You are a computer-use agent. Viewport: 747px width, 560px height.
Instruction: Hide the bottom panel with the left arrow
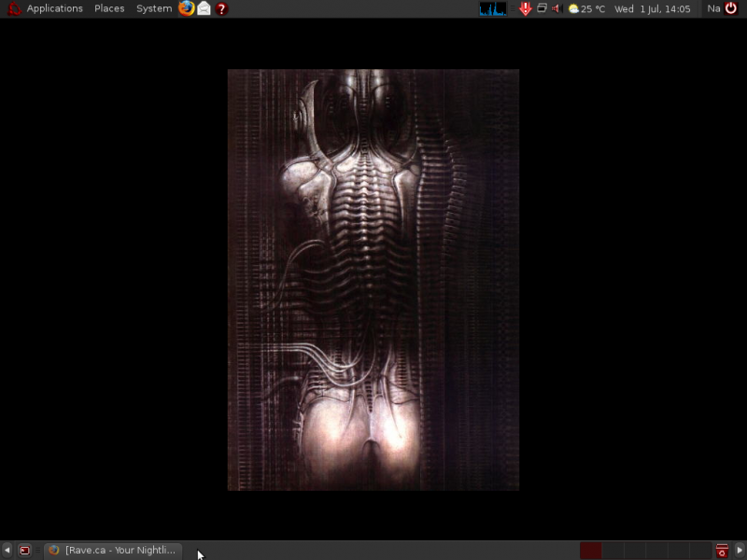[x=7, y=551]
